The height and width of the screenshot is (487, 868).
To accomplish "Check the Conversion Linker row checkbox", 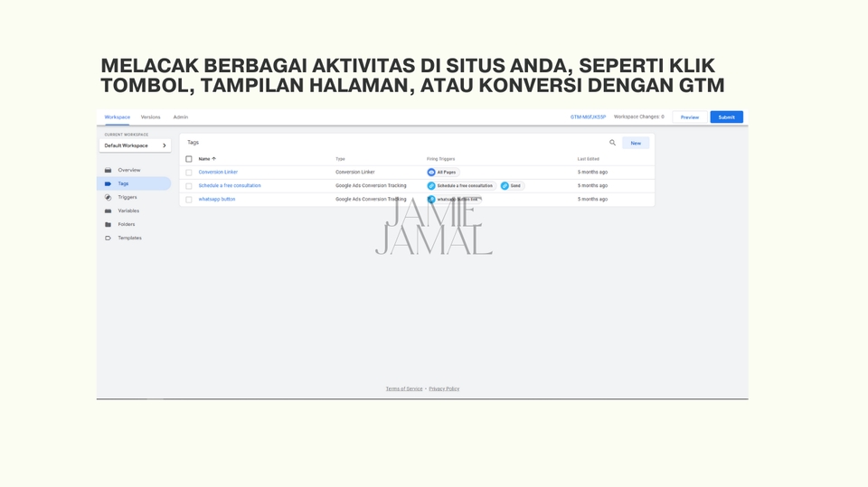I will pos(189,173).
